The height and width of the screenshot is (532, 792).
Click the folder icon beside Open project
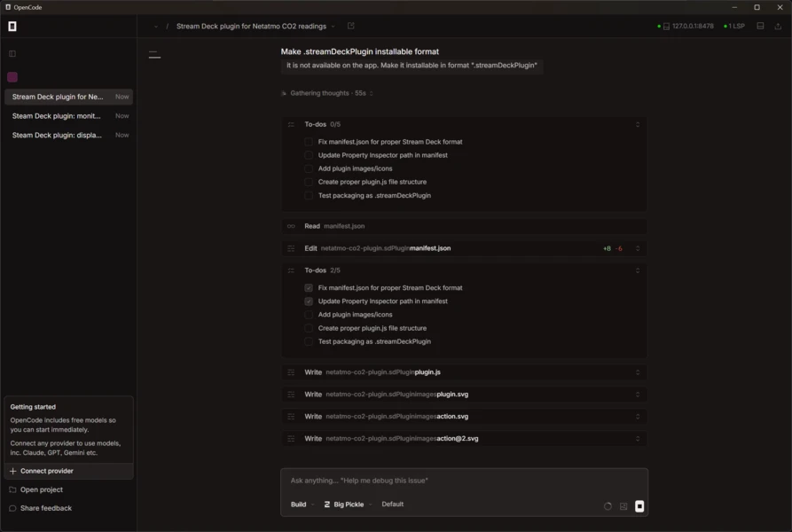(x=12, y=489)
